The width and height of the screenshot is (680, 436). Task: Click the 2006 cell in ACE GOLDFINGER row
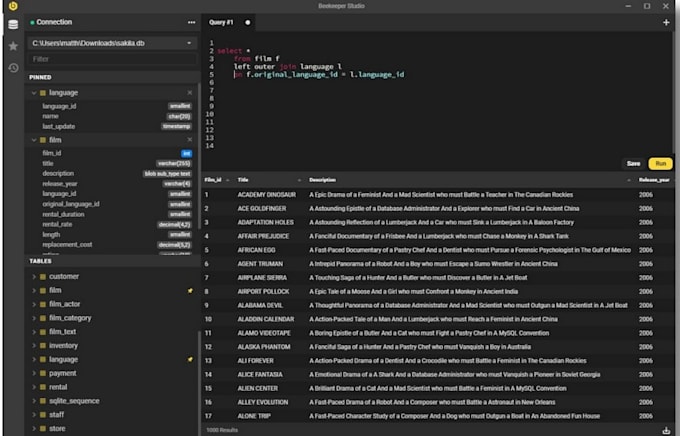pyautogui.click(x=646, y=209)
